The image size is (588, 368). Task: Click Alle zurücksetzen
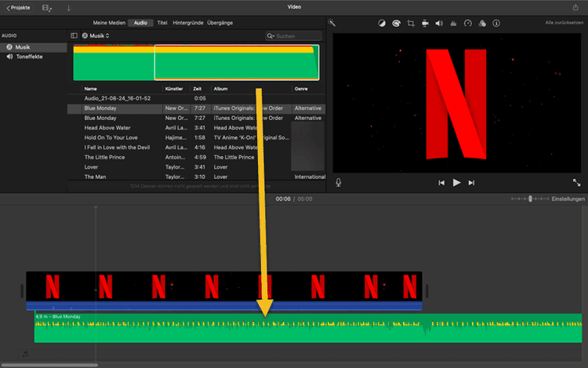pos(564,23)
